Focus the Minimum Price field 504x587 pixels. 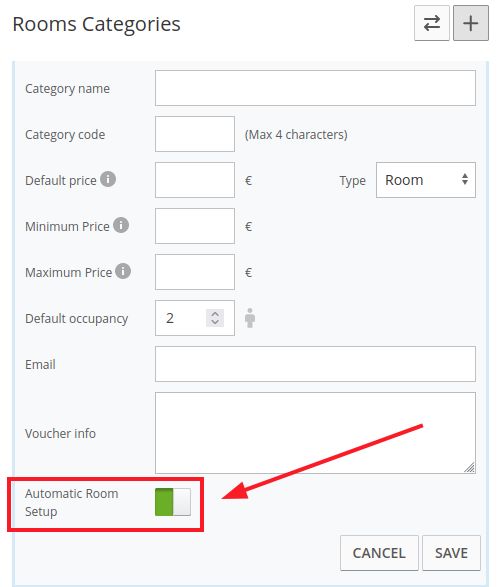click(x=195, y=226)
